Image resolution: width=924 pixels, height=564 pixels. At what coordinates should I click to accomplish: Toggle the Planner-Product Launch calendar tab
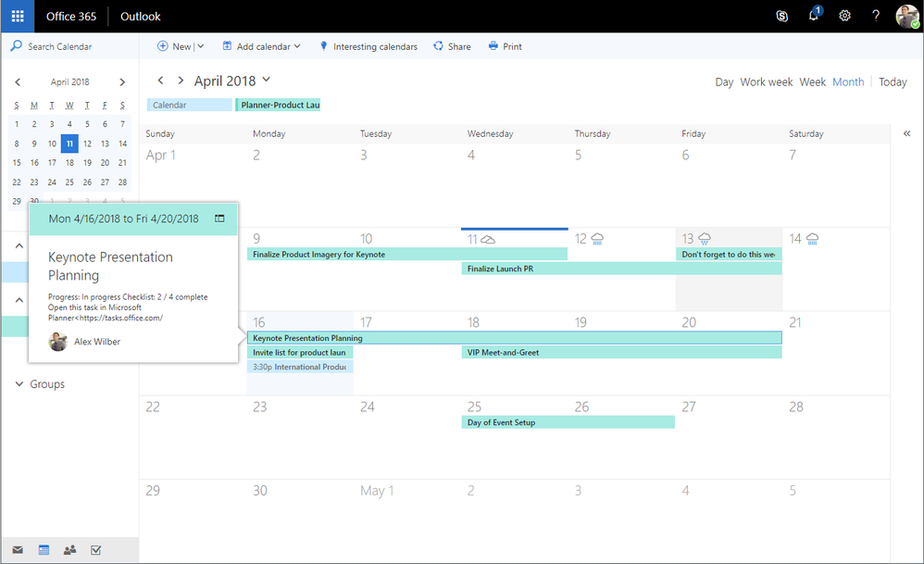click(278, 105)
